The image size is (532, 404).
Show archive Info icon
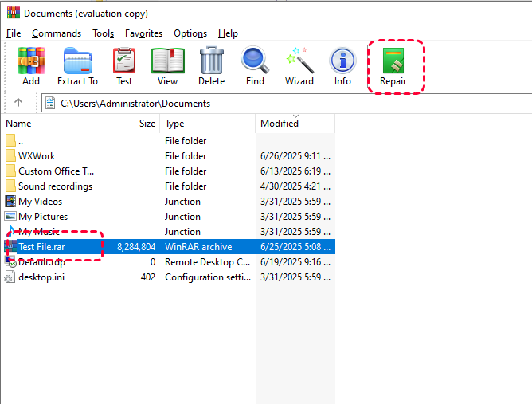[x=342, y=61]
